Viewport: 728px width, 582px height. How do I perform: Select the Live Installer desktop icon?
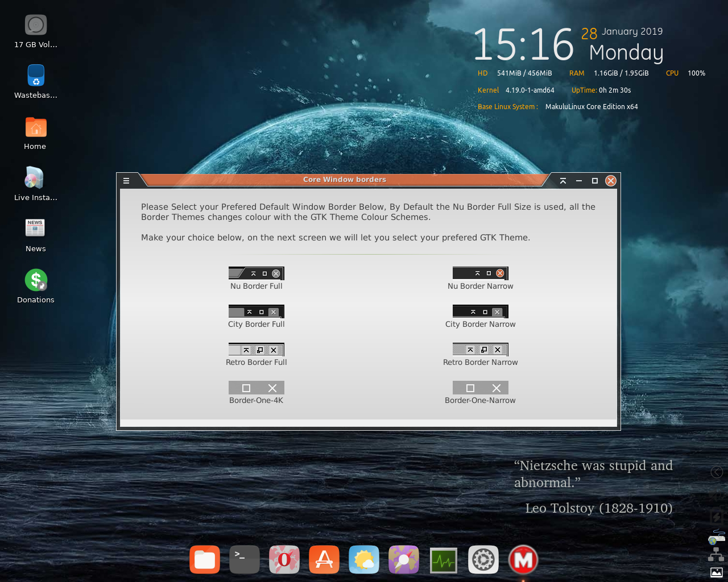pyautogui.click(x=36, y=184)
